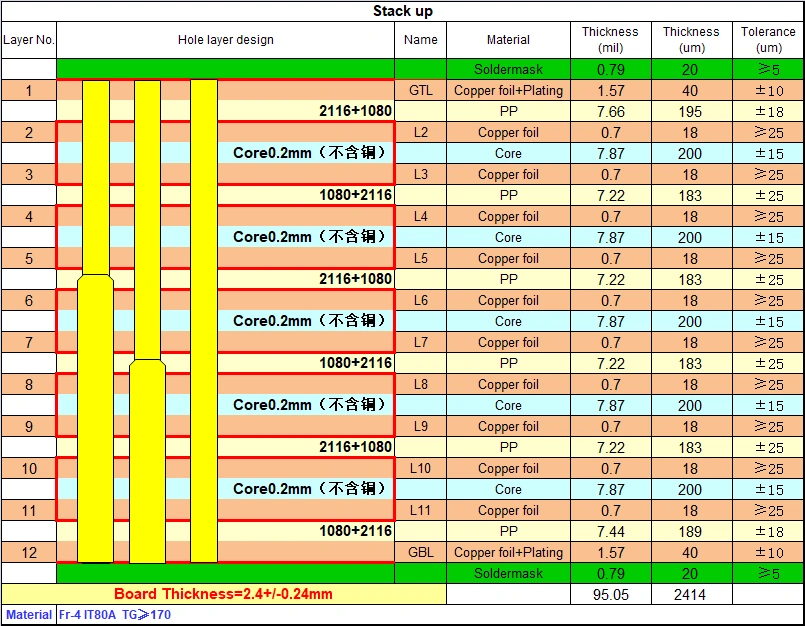The height and width of the screenshot is (626, 805).
Task: Select the 'Thickness (um)' header
Action: tap(692, 40)
